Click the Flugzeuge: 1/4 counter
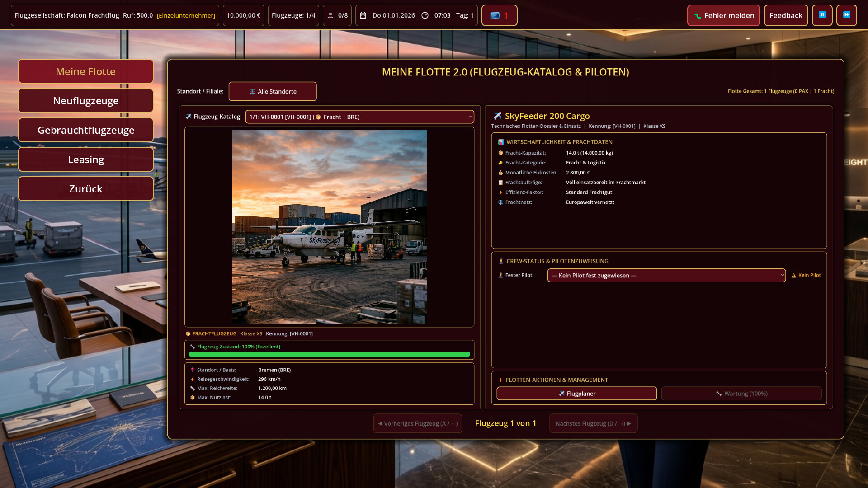This screenshot has width=868, height=488. click(x=293, y=15)
